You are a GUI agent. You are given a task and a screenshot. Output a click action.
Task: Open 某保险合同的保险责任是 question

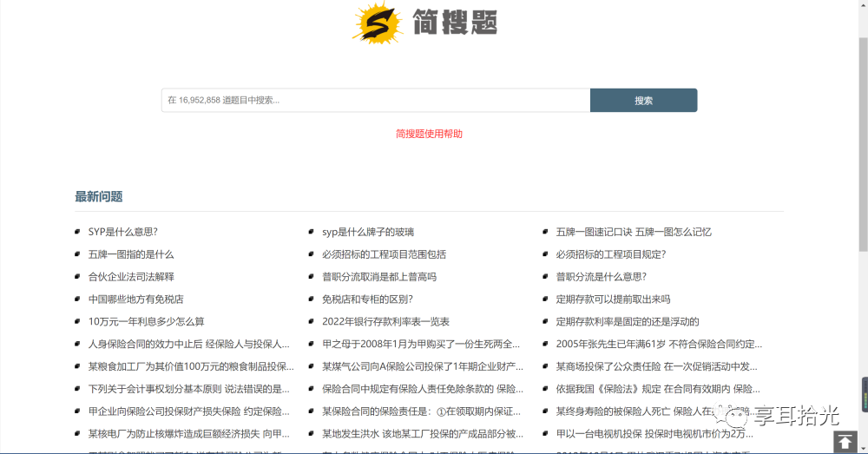421,411
